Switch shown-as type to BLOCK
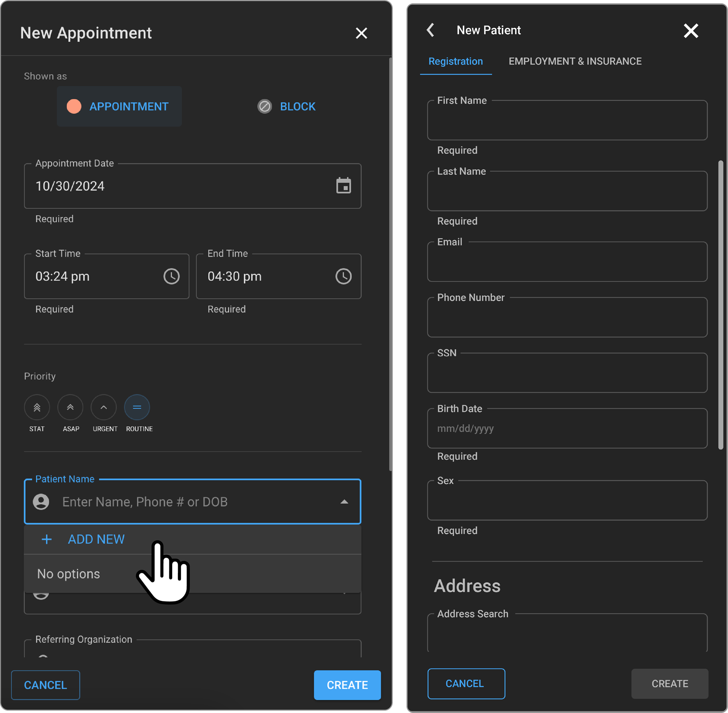This screenshot has height=713, width=728. (x=286, y=107)
